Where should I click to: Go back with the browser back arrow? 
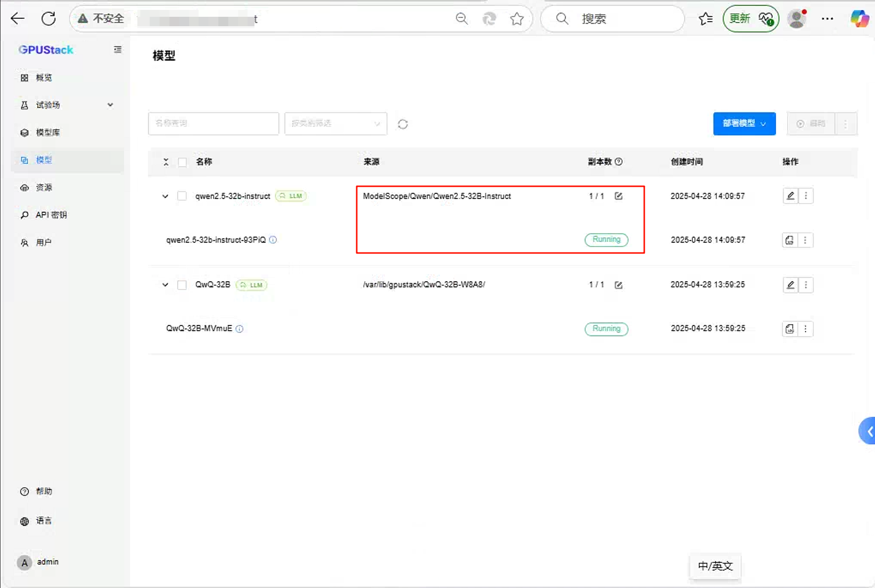pyautogui.click(x=17, y=19)
